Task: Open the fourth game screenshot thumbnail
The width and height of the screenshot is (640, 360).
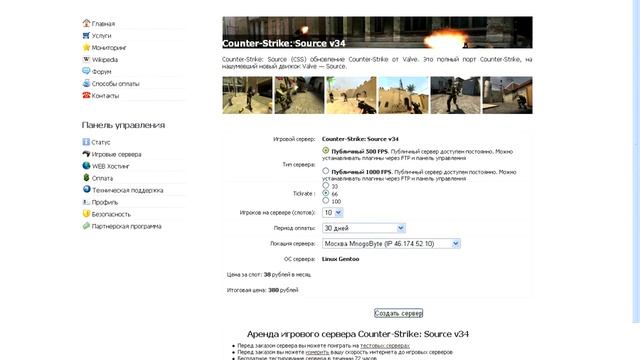Action: click(403, 95)
